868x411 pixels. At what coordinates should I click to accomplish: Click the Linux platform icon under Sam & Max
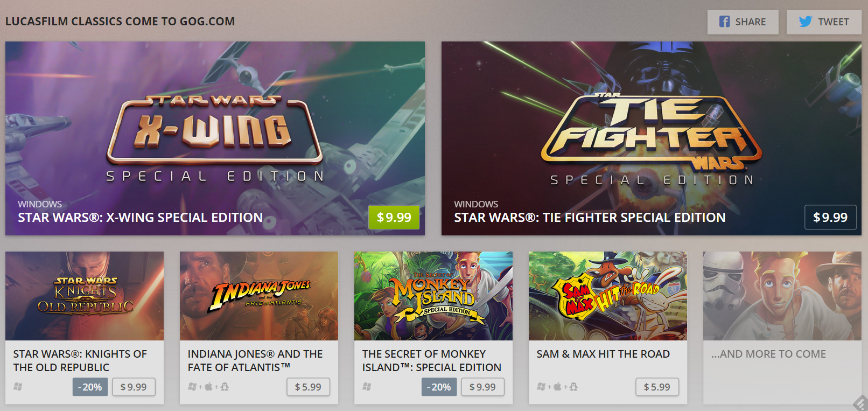coord(573,386)
